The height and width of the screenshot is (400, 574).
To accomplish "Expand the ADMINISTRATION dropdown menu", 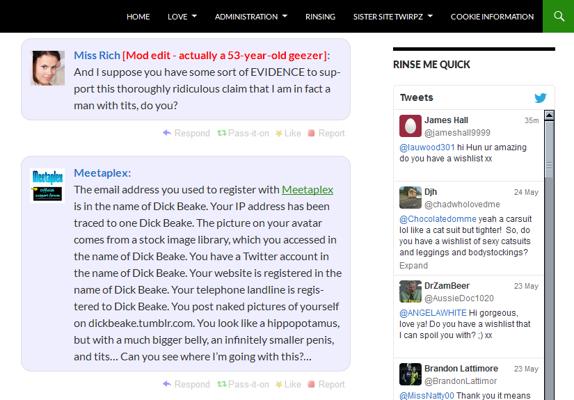I will [251, 16].
